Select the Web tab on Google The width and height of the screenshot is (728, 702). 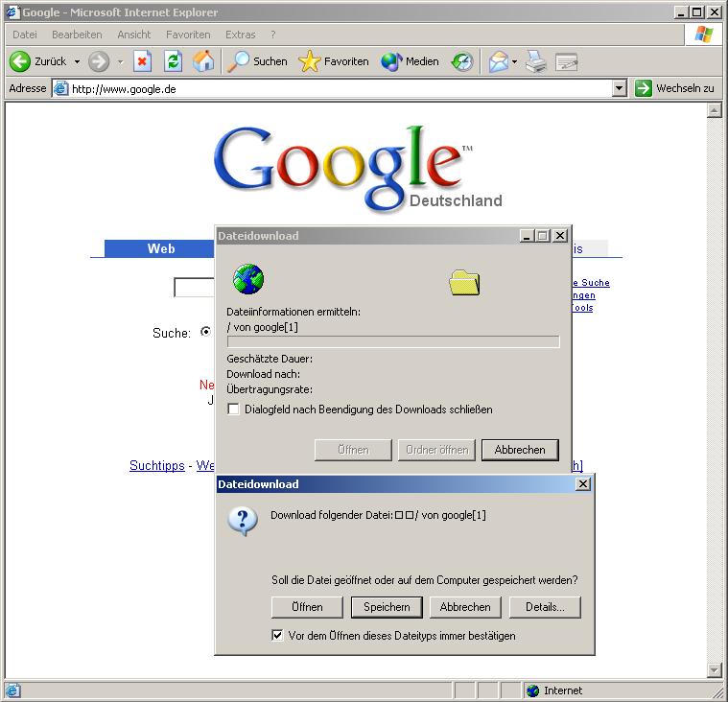[x=160, y=248]
